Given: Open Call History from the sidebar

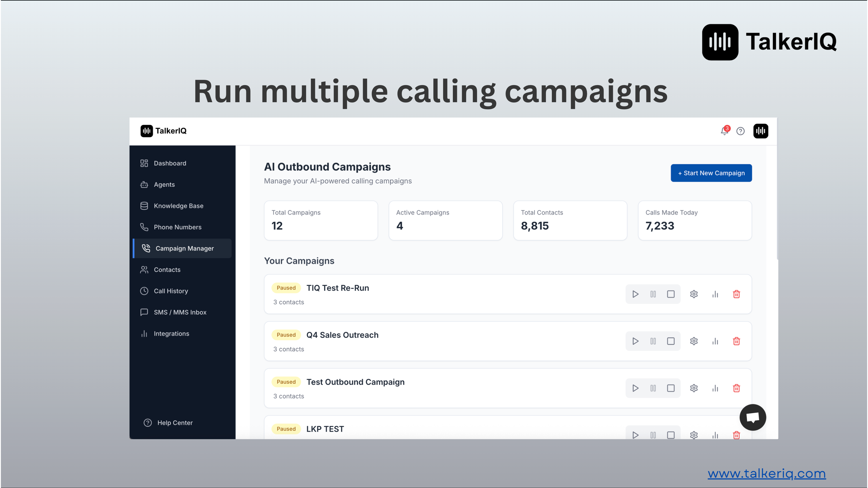Looking at the screenshot, I should click(171, 291).
